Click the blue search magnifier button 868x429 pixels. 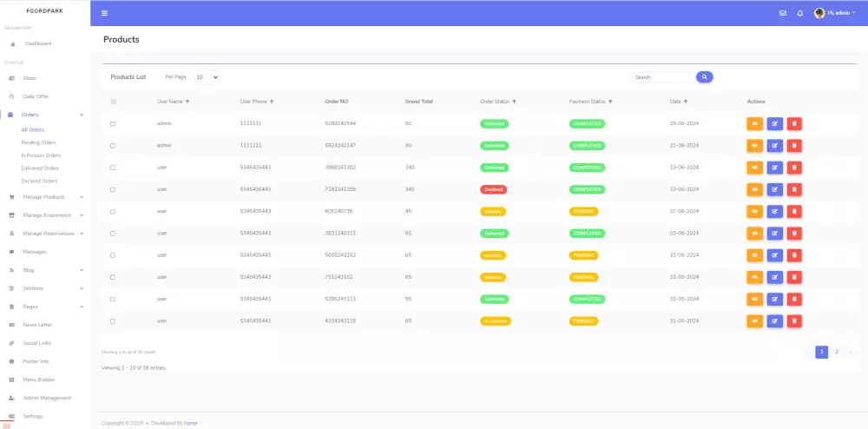[705, 77]
